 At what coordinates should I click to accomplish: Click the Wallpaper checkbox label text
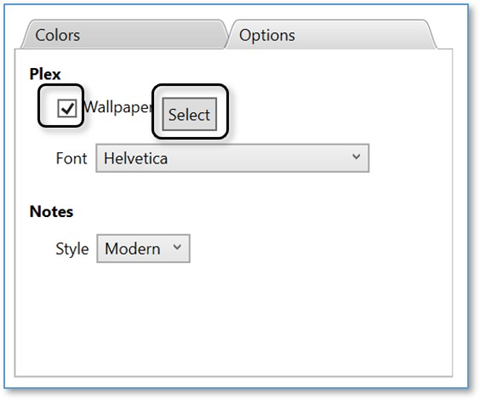click(x=118, y=107)
